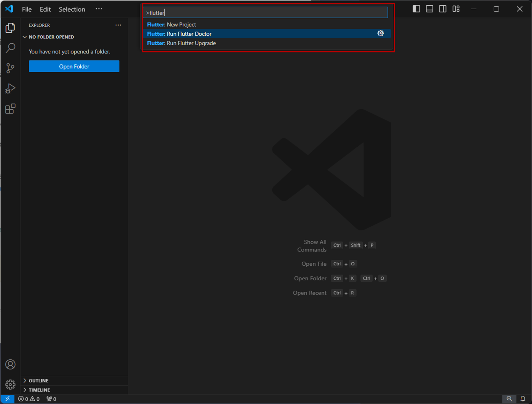
Task: Click the Accounts icon
Action: tap(10, 364)
